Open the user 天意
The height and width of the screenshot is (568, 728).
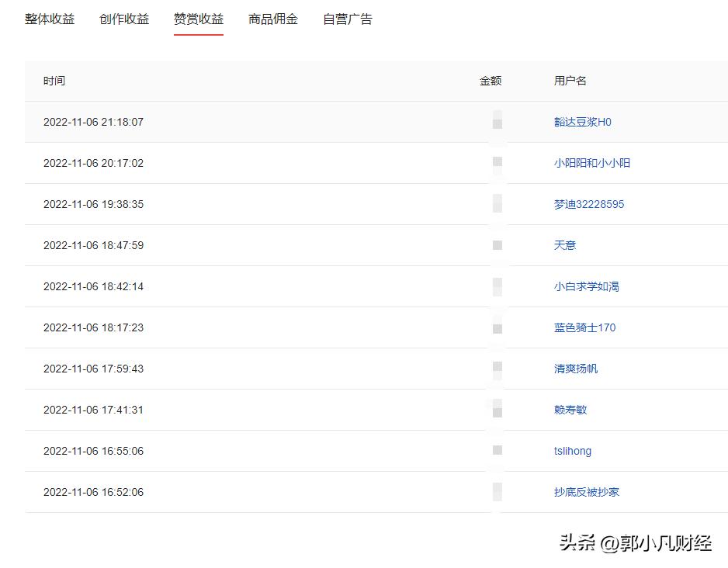(565, 245)
